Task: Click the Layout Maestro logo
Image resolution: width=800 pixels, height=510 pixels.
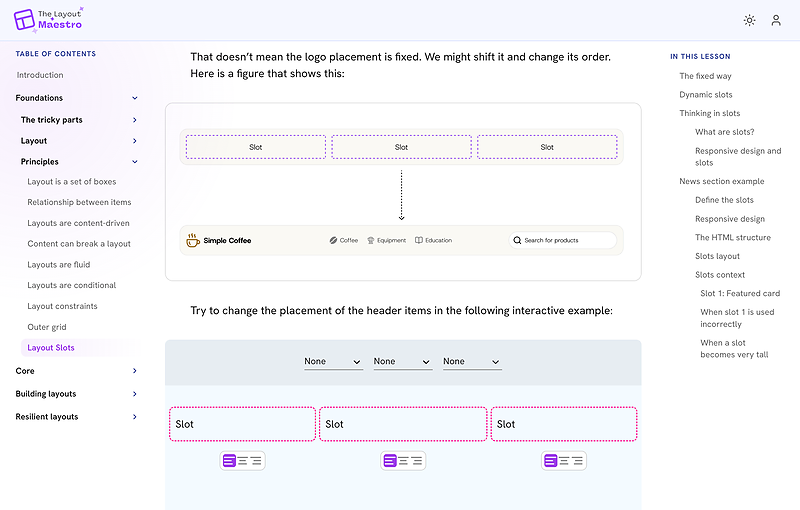Action: coord(48,20)
